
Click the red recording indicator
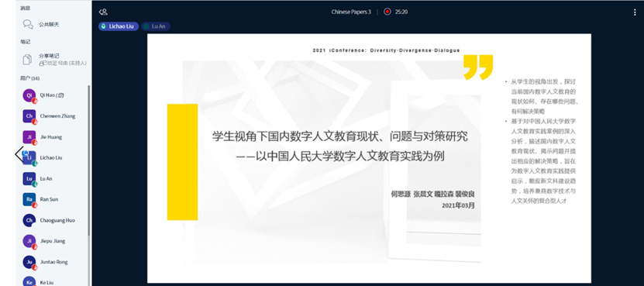[387, 12]
